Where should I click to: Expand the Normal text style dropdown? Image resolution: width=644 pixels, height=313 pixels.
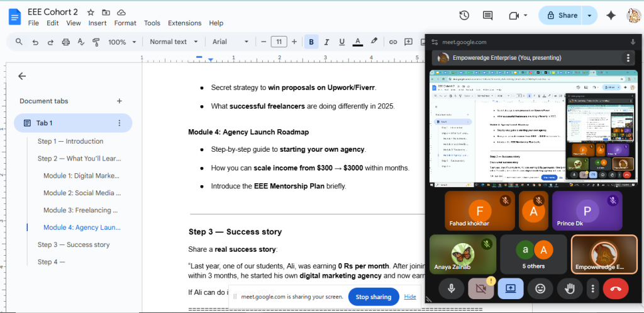(174, 42)
